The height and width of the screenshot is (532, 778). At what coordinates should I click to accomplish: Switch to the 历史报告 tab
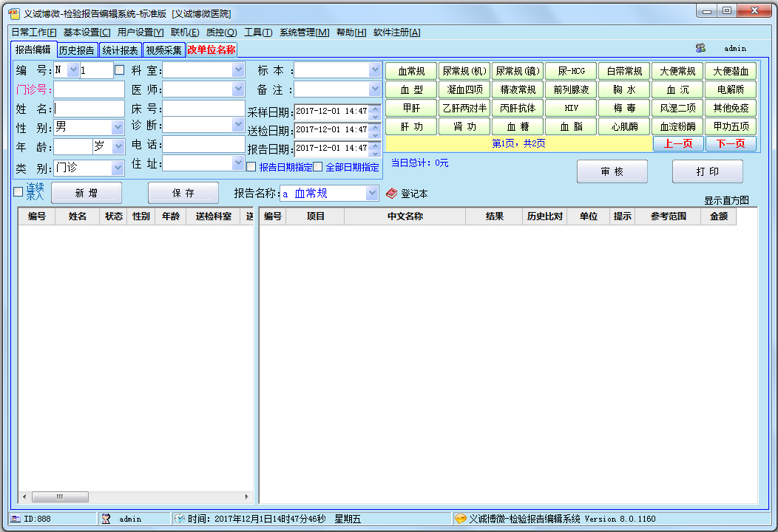(77, 50)
